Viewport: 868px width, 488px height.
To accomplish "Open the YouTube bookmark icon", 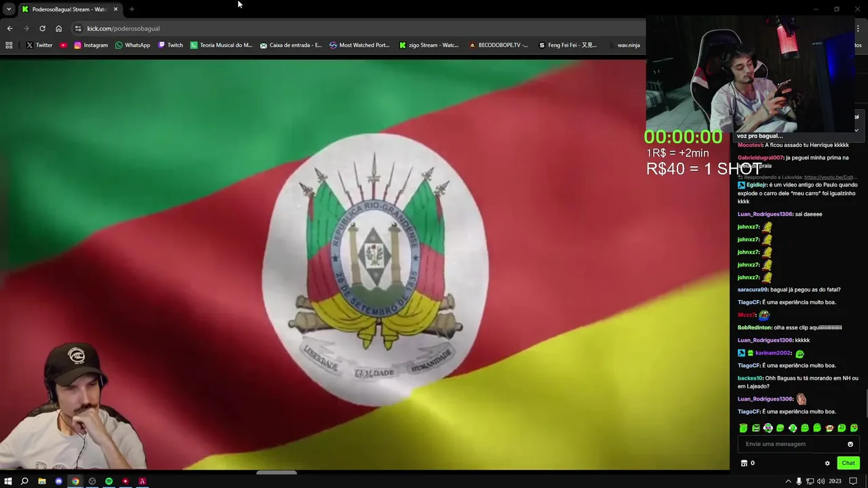I will click(63, 45).
